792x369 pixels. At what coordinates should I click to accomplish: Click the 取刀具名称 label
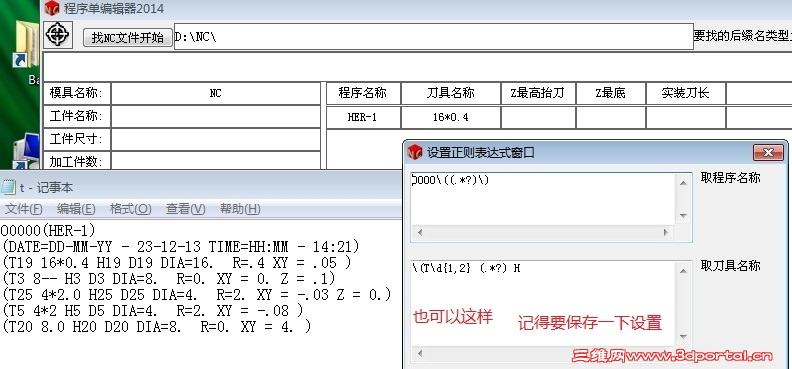click(x=730, y=266)
